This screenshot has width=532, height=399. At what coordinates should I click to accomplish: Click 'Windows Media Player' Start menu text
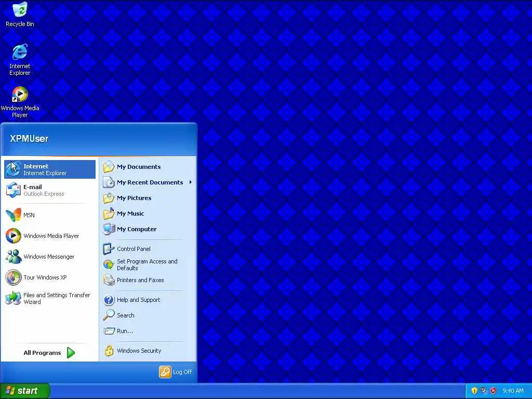tap(51, 236)
